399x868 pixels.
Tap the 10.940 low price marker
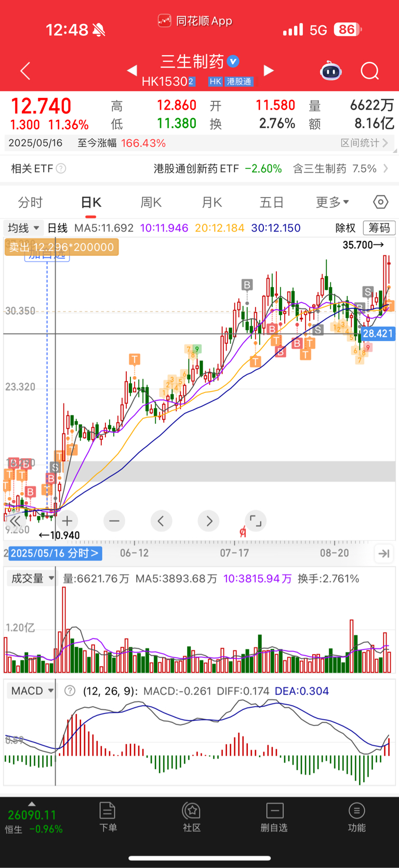coord(59,535)
